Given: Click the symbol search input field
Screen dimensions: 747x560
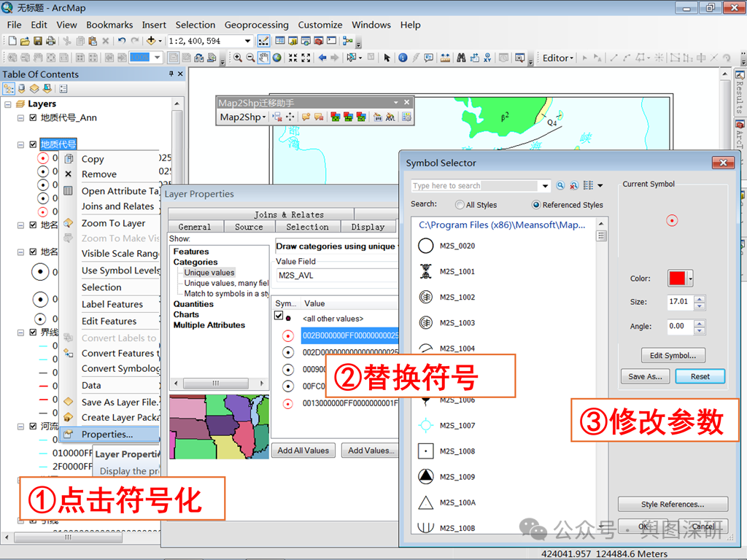Looking at the screenshot, I should pyautogui.click(x=475, y=186).
